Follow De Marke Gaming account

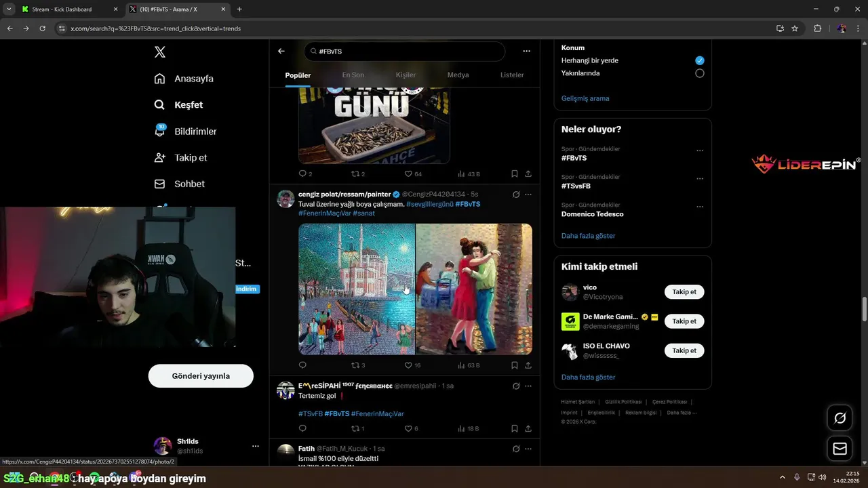pos(684,321)
